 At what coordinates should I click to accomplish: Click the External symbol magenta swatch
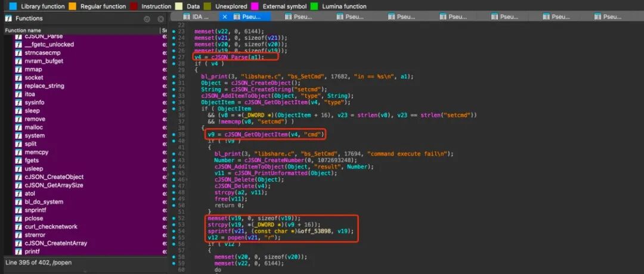click(x=255, y=6)
